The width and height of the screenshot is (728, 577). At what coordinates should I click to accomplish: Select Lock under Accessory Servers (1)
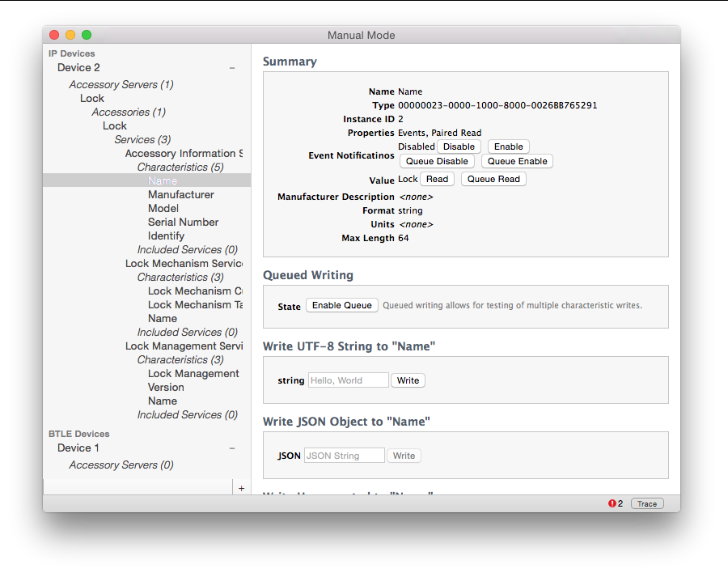pos(92,99)
